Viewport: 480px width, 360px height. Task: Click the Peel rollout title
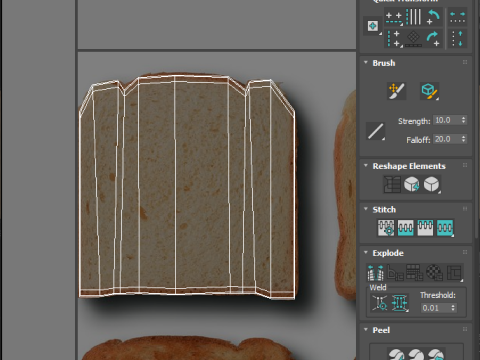click(381, 330)
